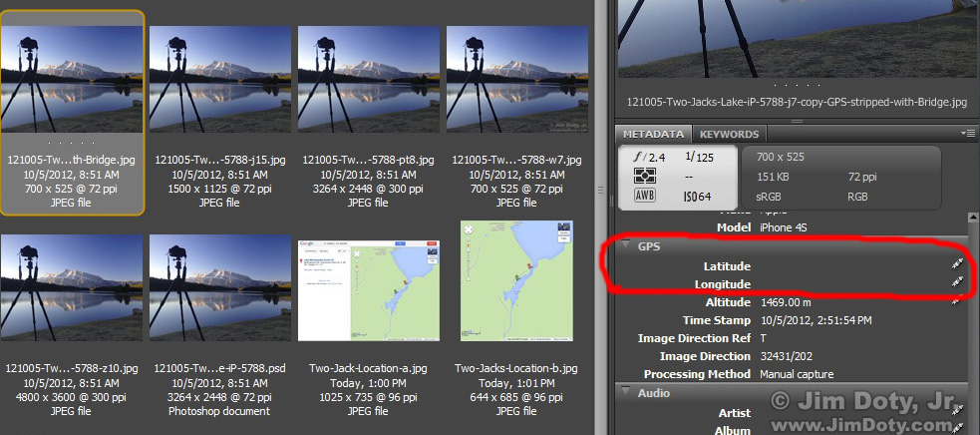Select the Two-Jacks-Location-b.jpg map thumbnail
The image size is (980, 435).
click(x=516, y=280)
